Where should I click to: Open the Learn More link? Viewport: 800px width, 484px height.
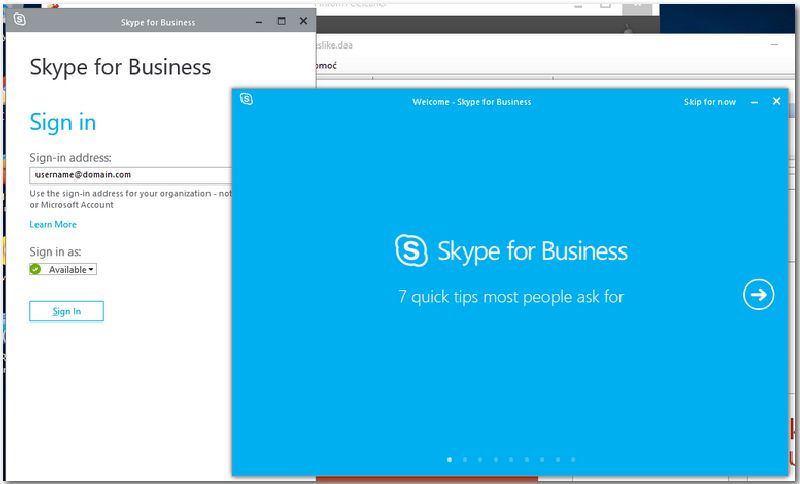53,224
